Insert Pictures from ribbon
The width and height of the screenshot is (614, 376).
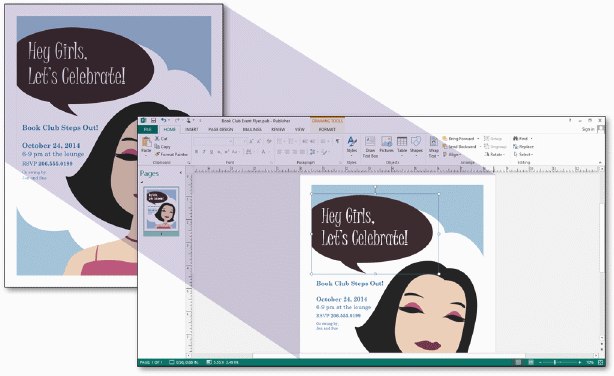click(386, 145)
